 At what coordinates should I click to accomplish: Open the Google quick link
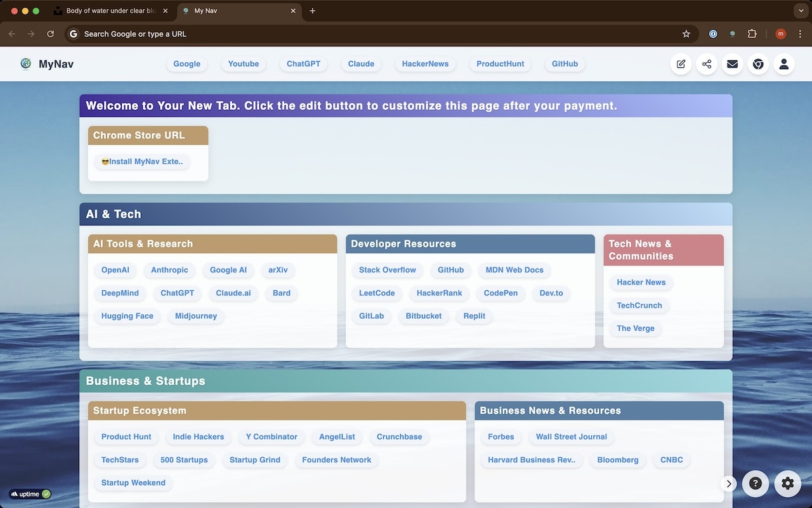point(187,64)
